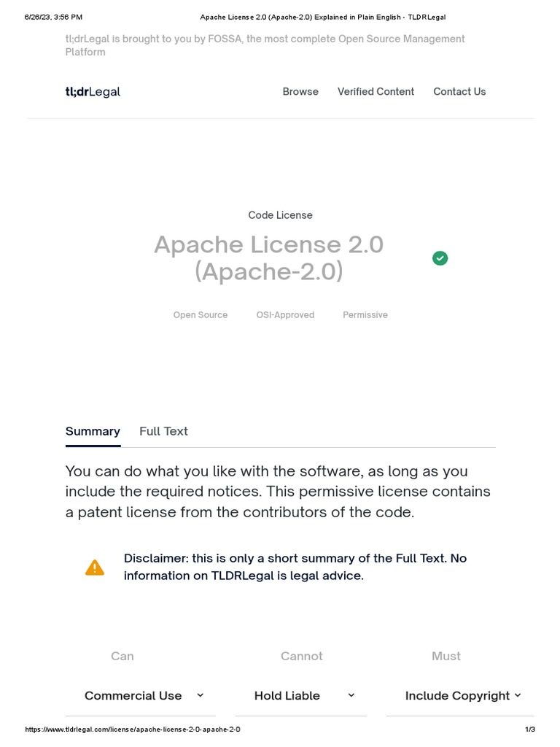Click the Include Copyright item label
The width and height of the screenshot is (560, 747).
pos(457,696)
